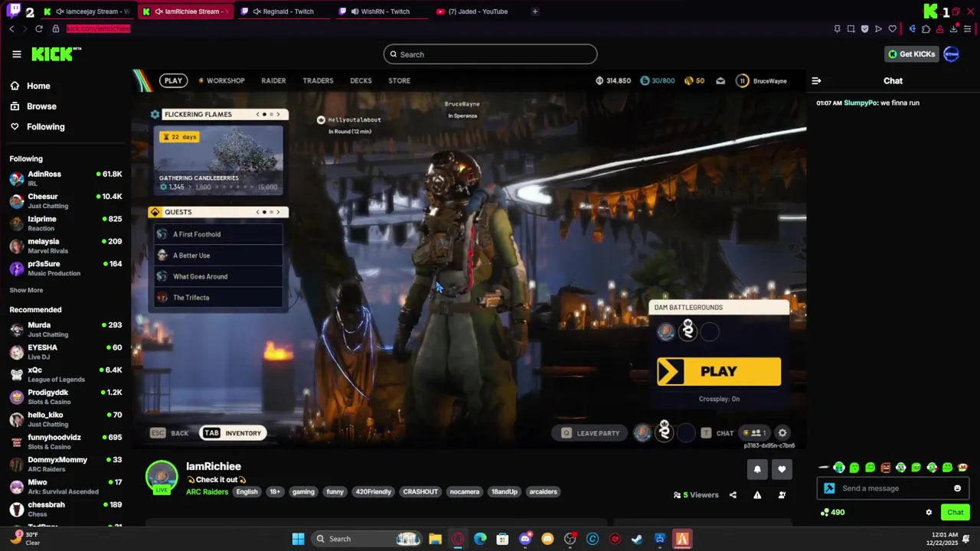Image resolution: width=980 pixels, height=551 pixels.
Task: Toggle follow with the heart button
Action: point(782,469)
